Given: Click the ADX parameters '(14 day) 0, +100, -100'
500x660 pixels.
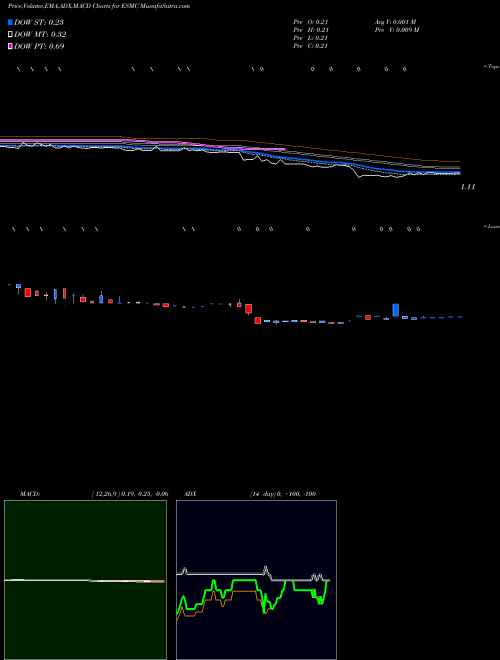Looking at the screenshot, I should pyautogui.click(x=283, y=494).
